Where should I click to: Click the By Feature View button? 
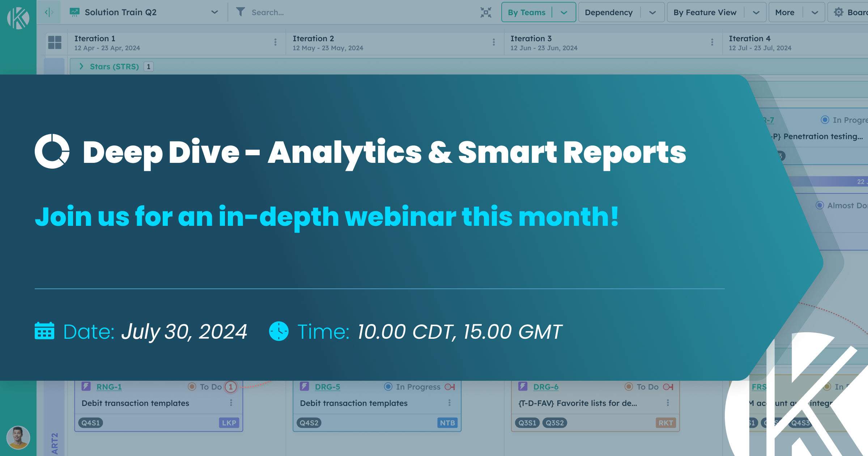point(705,12)
